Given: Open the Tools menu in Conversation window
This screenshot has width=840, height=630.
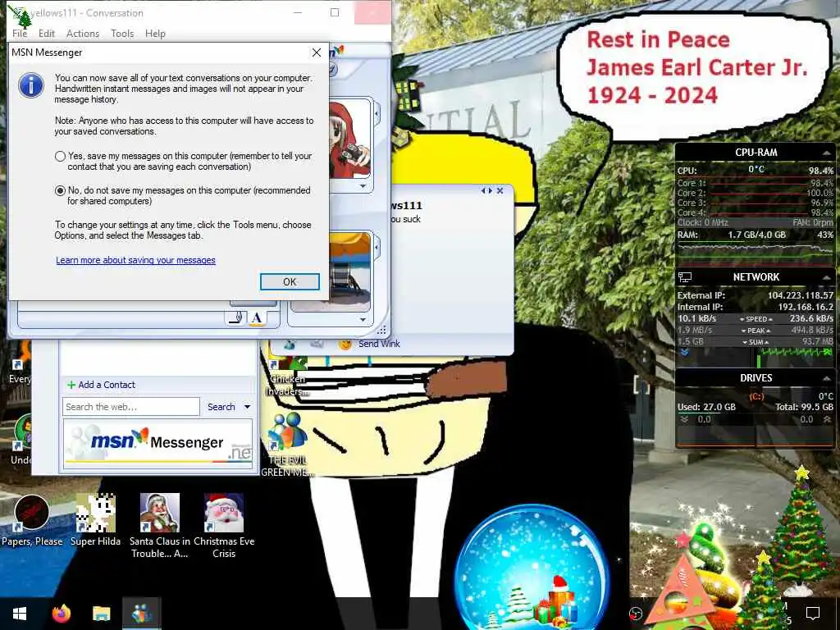Looking at the screenshot, I should pyautogui.click(x=122, y=33).
